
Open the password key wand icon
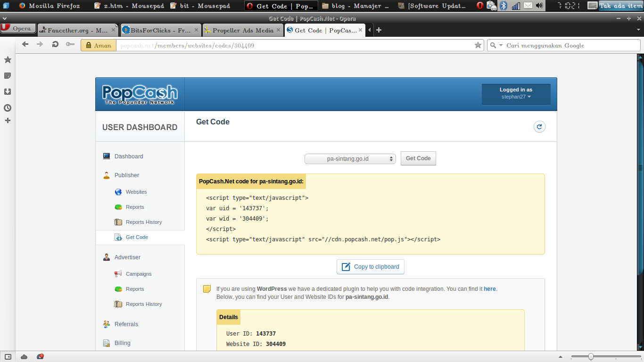[x=70, y=44]
